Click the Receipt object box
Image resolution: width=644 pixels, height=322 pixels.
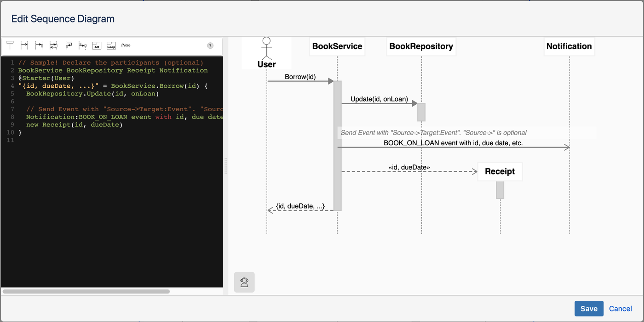[500, 171]
